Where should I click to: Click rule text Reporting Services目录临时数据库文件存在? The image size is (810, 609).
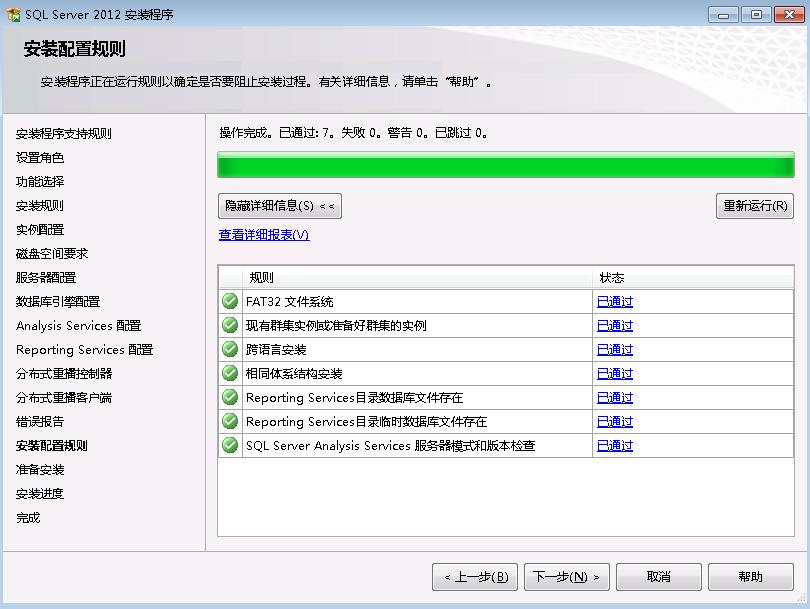pos(366,422)
